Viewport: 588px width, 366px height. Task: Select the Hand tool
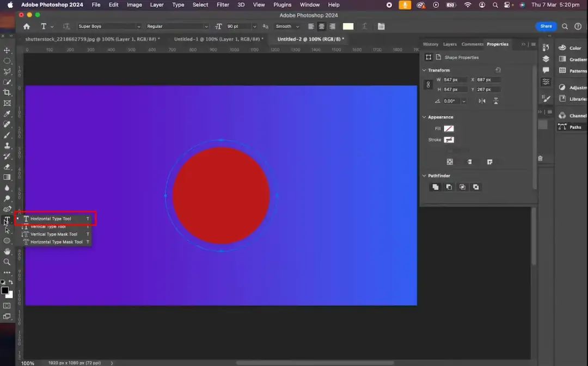click(7, 251)
